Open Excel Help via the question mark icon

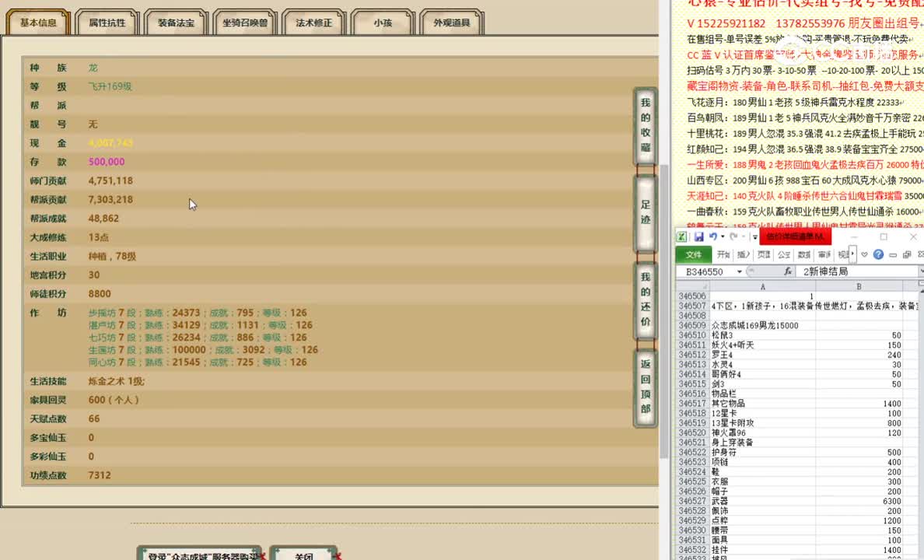877,254
